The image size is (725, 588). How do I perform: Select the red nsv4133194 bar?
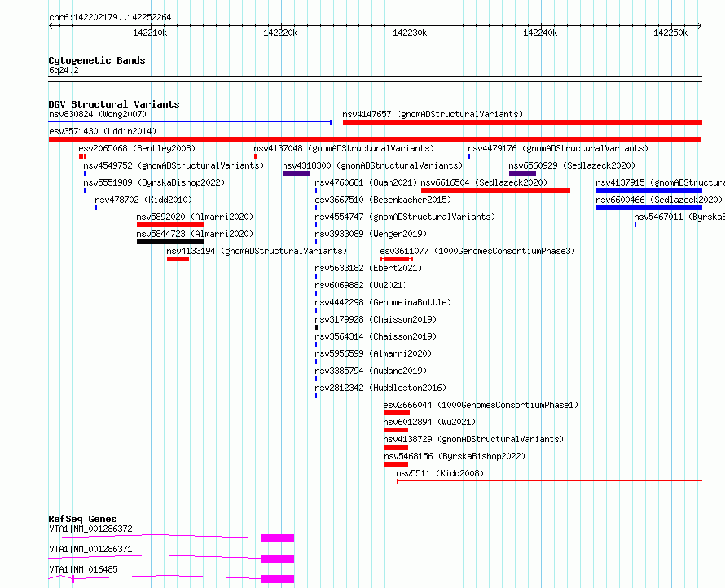pos(178,259)
